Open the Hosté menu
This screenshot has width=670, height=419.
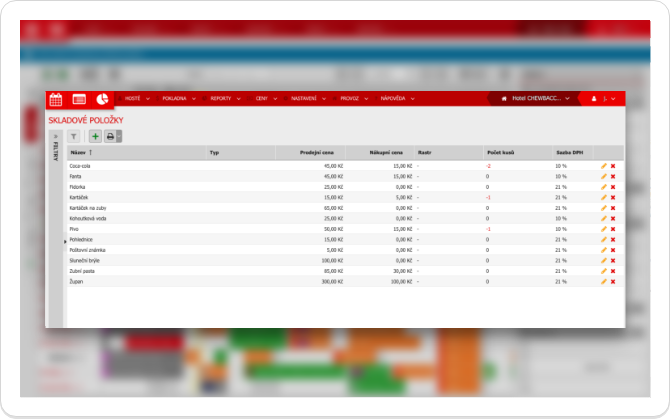[x=135, y=99]
